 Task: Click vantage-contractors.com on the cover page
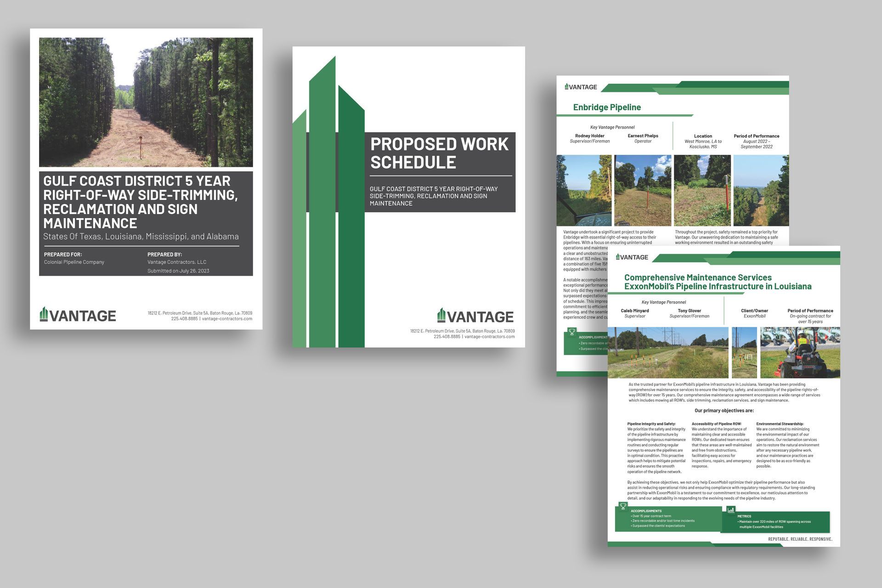tap(227, 319)
